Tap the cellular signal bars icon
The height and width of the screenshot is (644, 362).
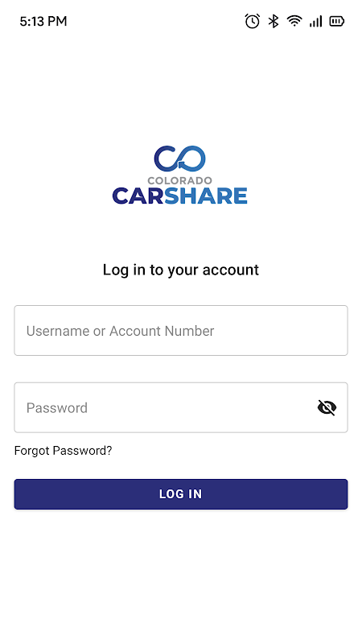point(315,21)
